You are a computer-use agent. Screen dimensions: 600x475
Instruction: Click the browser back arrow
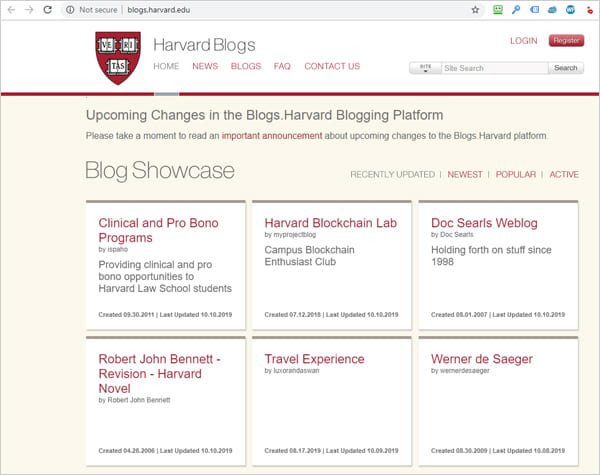coord(11,10)
